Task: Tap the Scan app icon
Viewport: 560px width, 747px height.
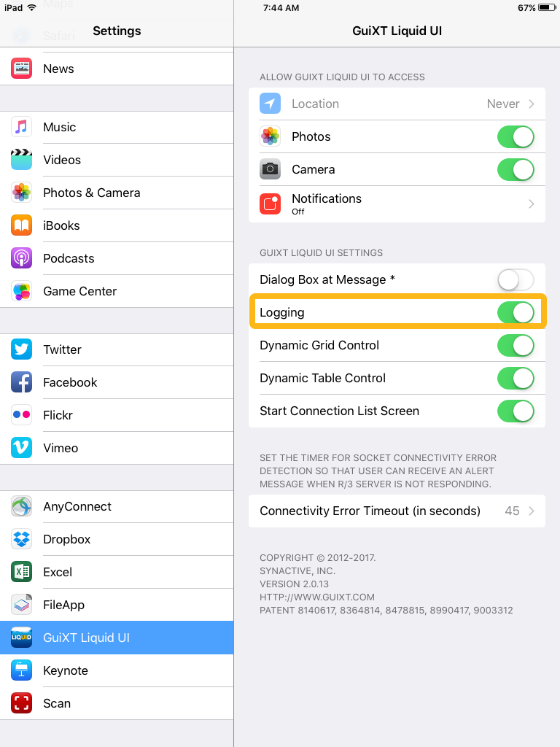Action: click(x=21, y=703)
